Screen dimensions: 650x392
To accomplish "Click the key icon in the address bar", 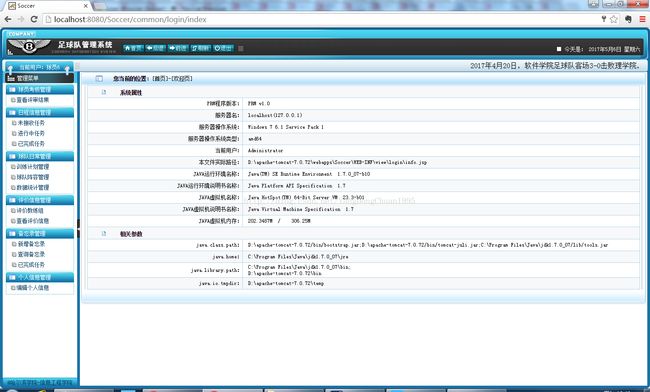I will click(604, 19).
